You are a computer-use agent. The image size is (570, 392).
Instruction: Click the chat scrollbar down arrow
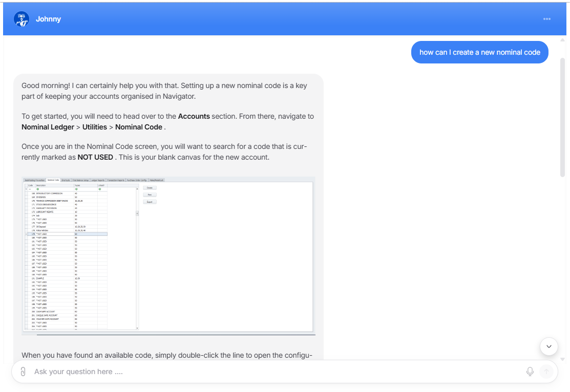click(x=563, y=359)
